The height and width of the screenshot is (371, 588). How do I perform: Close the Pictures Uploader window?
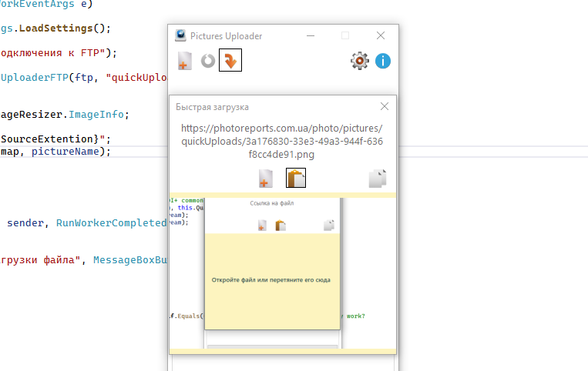tap(381, 35)
